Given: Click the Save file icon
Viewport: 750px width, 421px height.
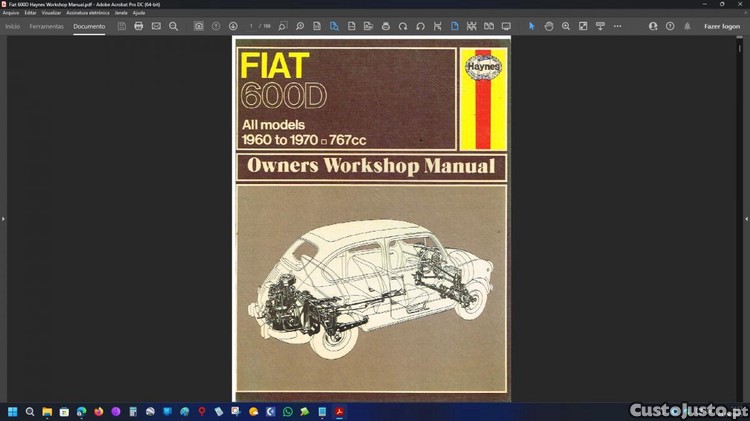Looking at the screenshot, I should (x=122, y=26).
